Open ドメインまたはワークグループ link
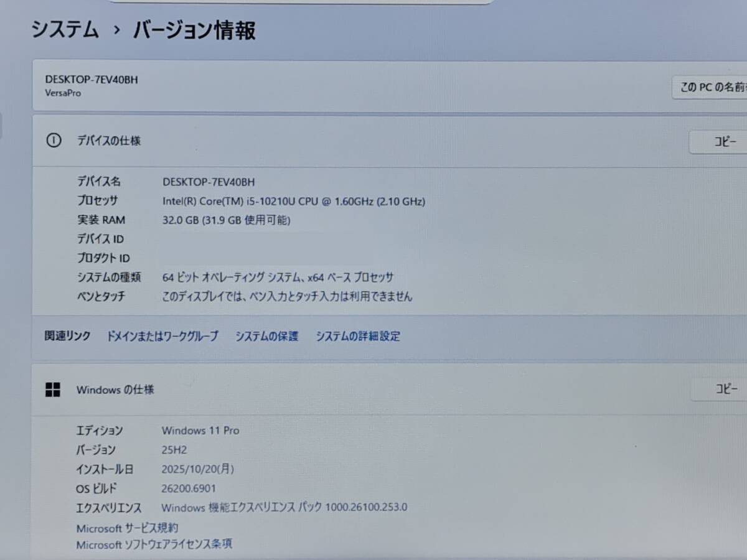Screen dimensions: 747x560 162,336
